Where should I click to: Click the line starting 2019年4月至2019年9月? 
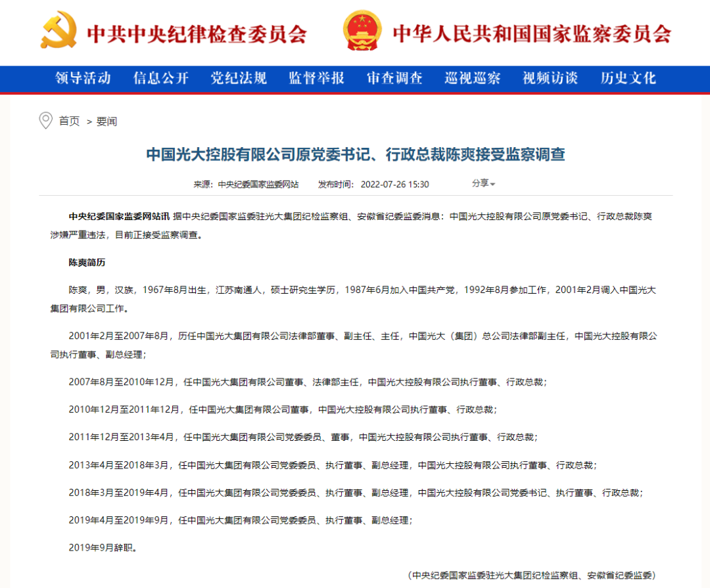(241, 520)
